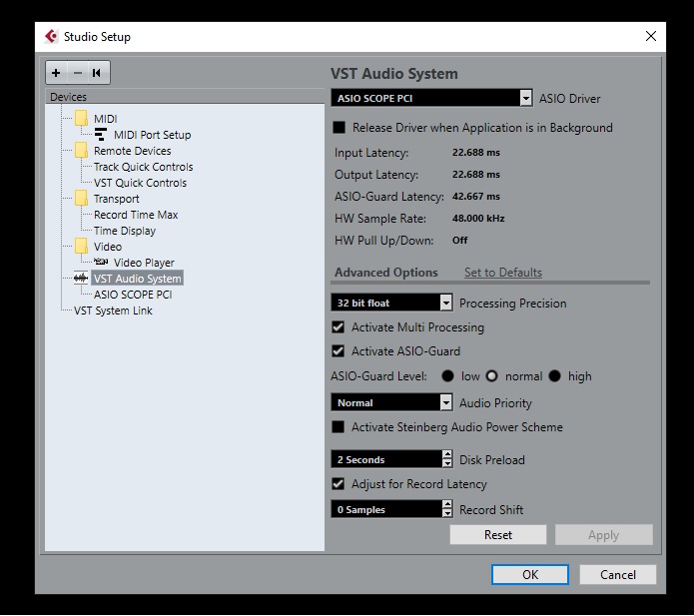Select VST Quick Controls tree item
694x616 pixels.
[141, 183]
